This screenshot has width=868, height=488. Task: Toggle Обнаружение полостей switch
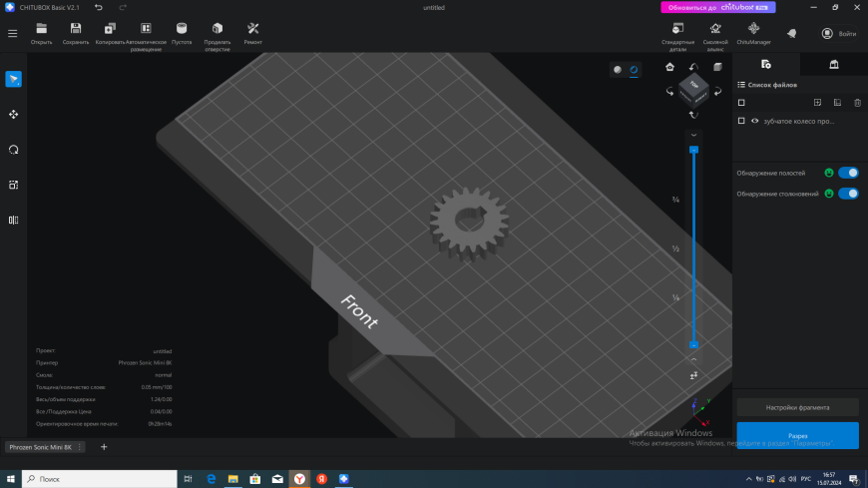coord(848,173)
